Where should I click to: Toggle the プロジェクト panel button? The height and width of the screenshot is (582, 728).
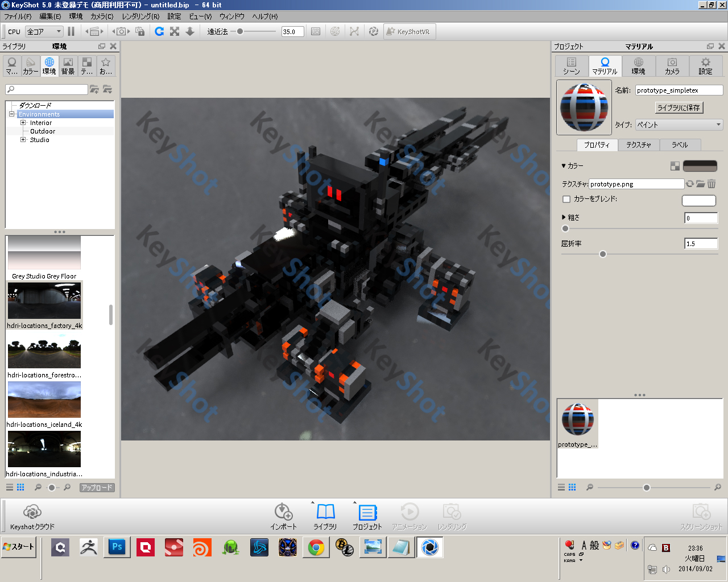pyautogui.click(x=367, y=517)
